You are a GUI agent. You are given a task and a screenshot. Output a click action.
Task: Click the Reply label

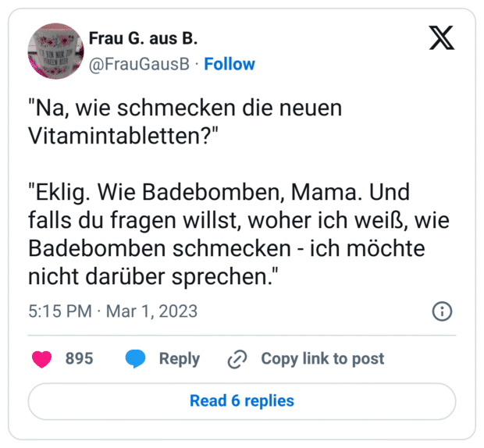point(179,359)
